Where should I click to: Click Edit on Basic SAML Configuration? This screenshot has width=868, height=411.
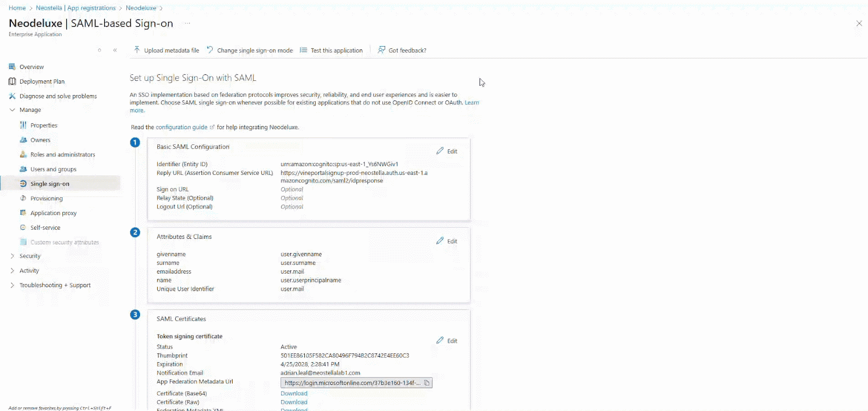tap(447, 151)
